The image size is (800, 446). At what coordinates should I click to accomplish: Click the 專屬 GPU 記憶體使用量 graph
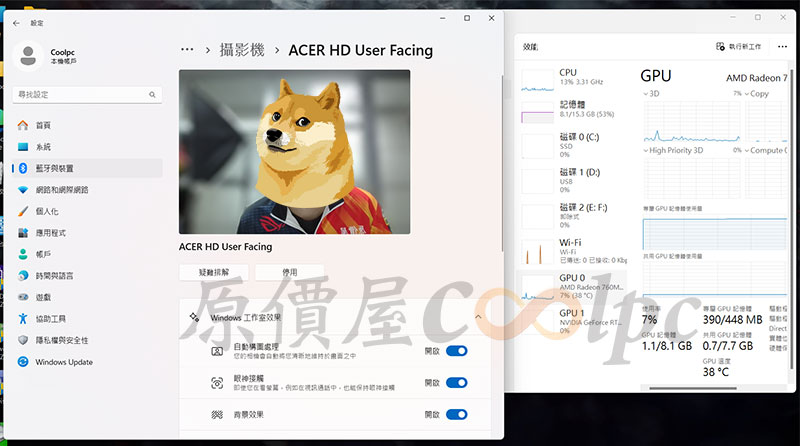(x=715, y=234)
